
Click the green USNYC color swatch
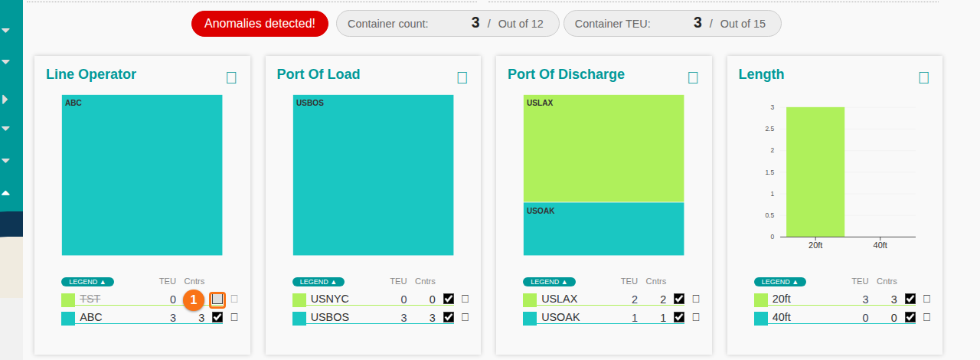pos(299,299)
